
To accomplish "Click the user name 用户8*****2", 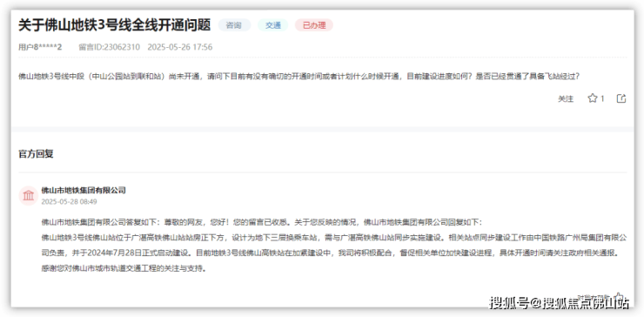I will tap(40, 47).
